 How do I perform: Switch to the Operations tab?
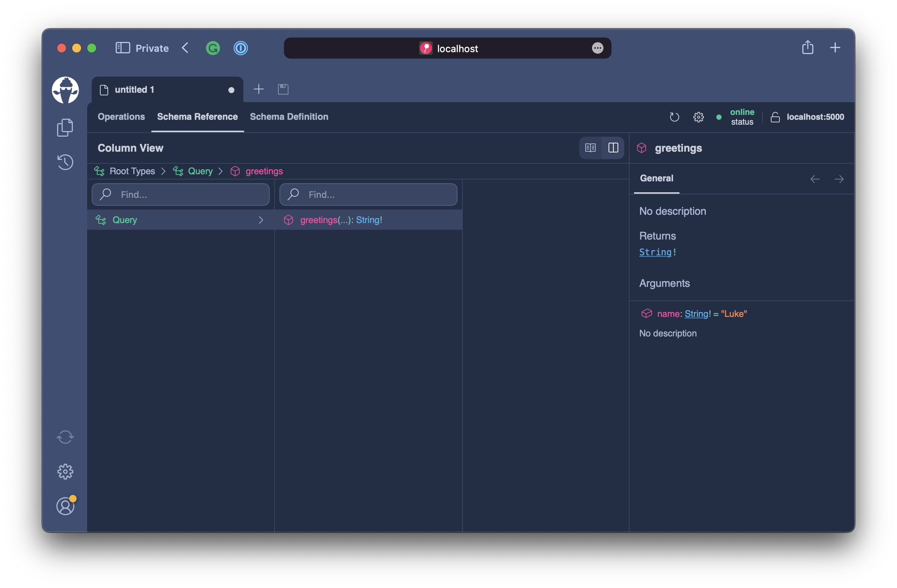point(121,116)
